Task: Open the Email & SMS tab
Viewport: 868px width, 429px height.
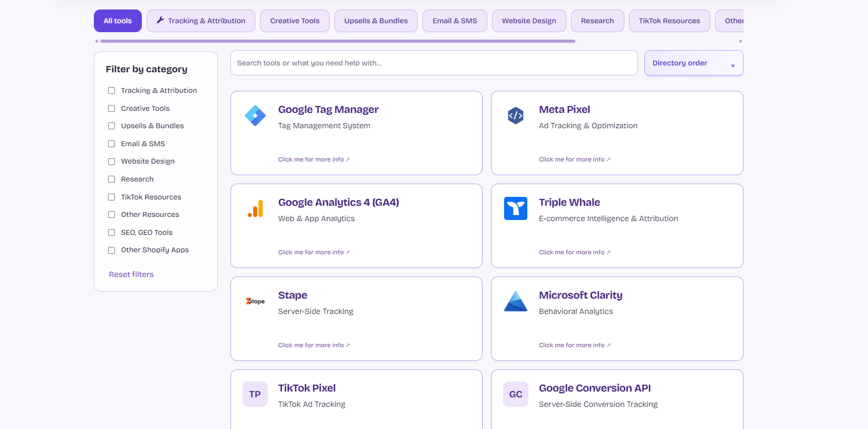Action: pyautogui.click(x=455, y=21)
